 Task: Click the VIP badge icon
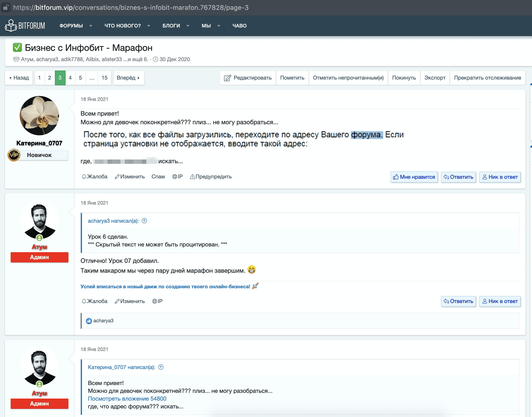pyautogui.click(x=14, y=155)
